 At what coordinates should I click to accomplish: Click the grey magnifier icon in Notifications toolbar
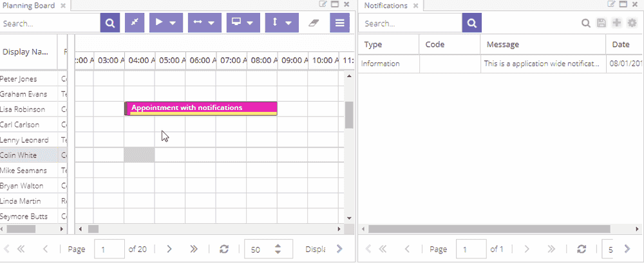coord(586,23)
